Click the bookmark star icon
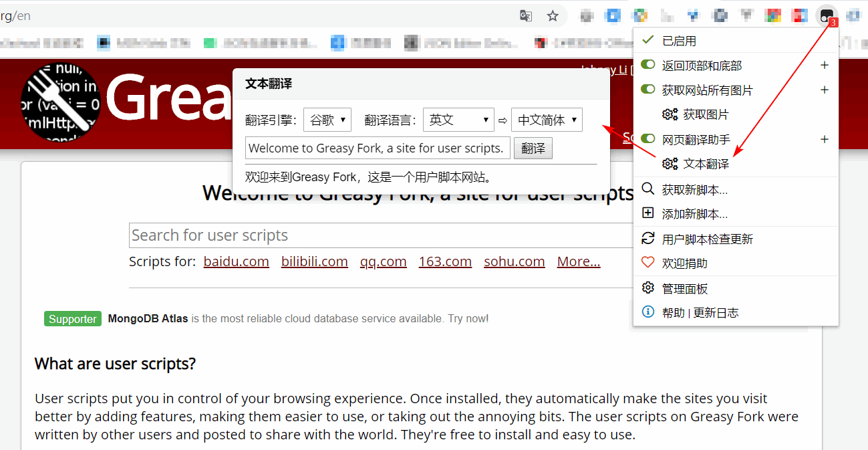 [x=553, y=16]
